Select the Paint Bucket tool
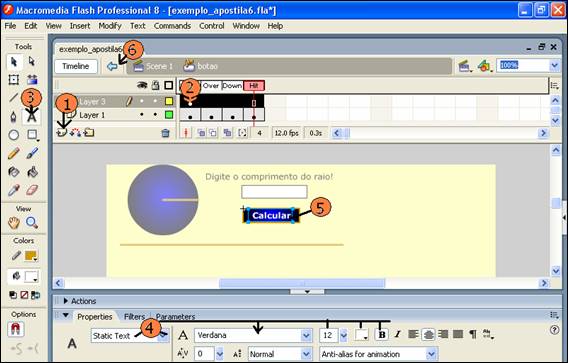This screenshot has width=568, height=363. (x=32, y=172)
